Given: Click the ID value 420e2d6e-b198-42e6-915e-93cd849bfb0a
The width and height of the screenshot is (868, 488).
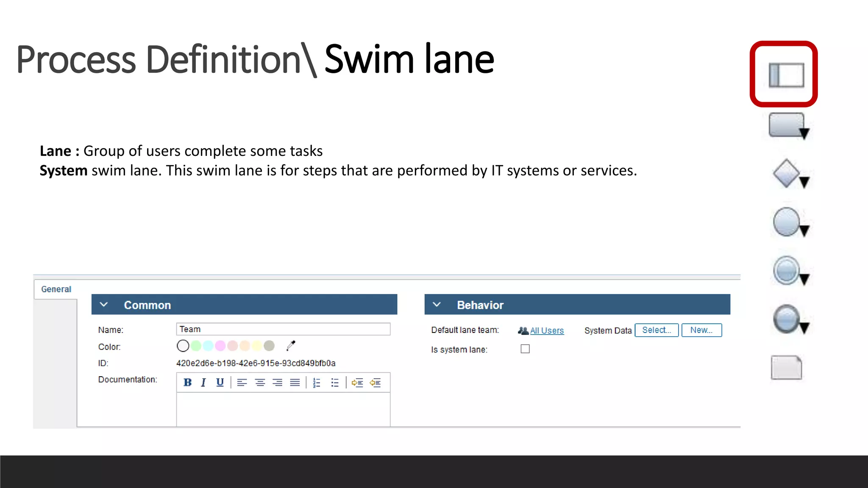Looking at the screenshot, I should tap(256, 363).
